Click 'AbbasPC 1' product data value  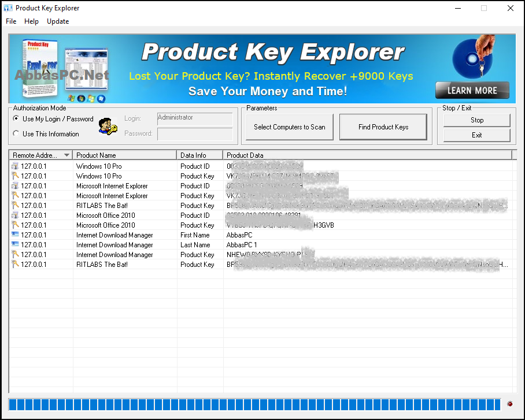pos(242,245)
